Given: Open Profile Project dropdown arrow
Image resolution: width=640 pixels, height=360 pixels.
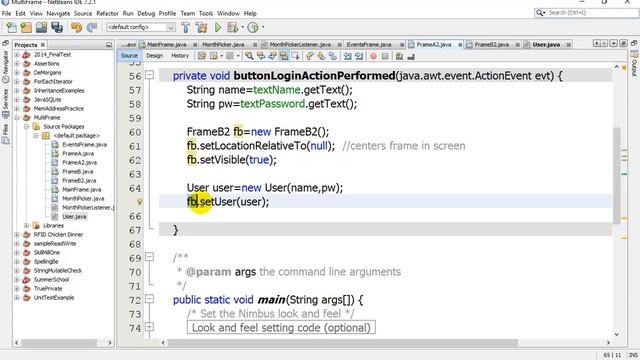Looking at the screenshot, I should point(263,27).
